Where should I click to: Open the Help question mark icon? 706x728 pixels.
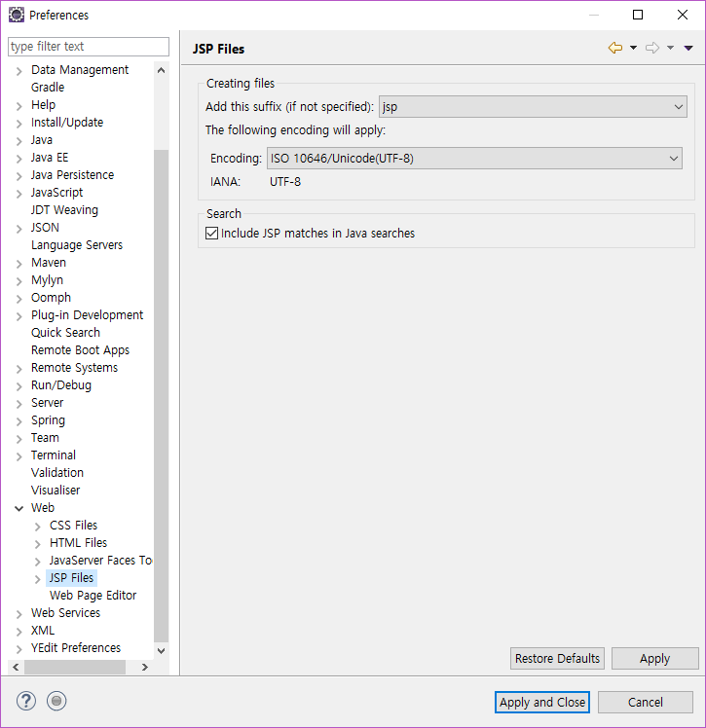(x=26, y=701)
